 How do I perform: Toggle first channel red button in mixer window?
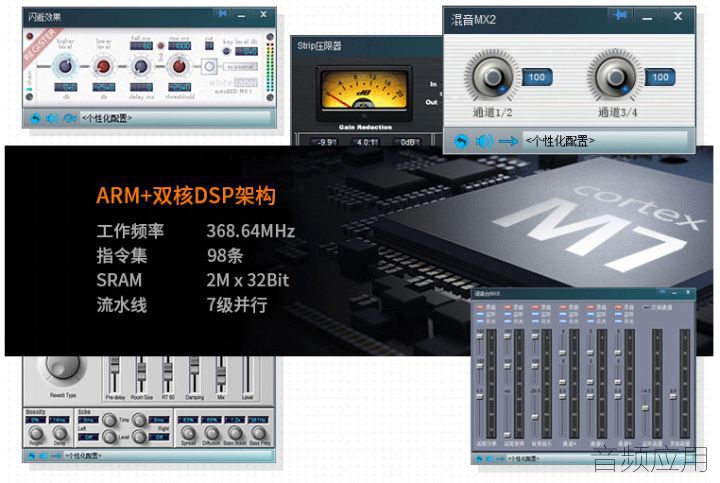[480, 307]
